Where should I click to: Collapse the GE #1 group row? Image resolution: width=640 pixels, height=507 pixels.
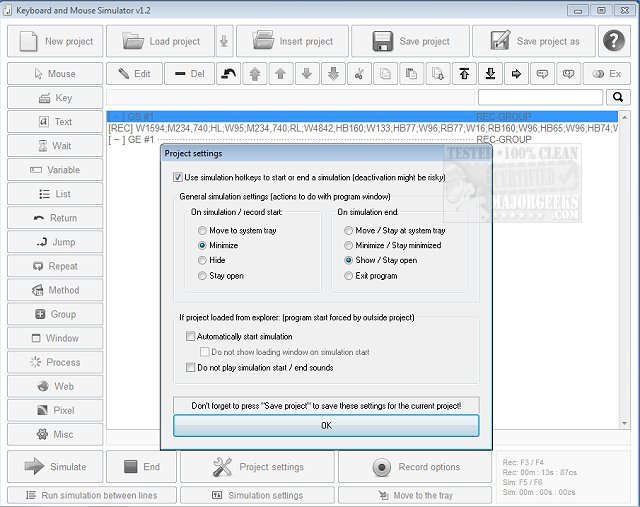pyautogui.click(x=116, y=139)
